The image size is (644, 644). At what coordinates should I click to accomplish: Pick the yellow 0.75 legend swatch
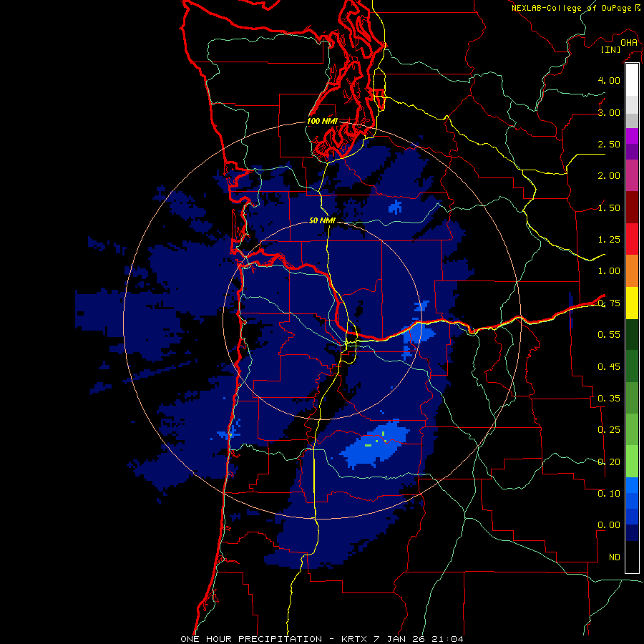[632, 303]
